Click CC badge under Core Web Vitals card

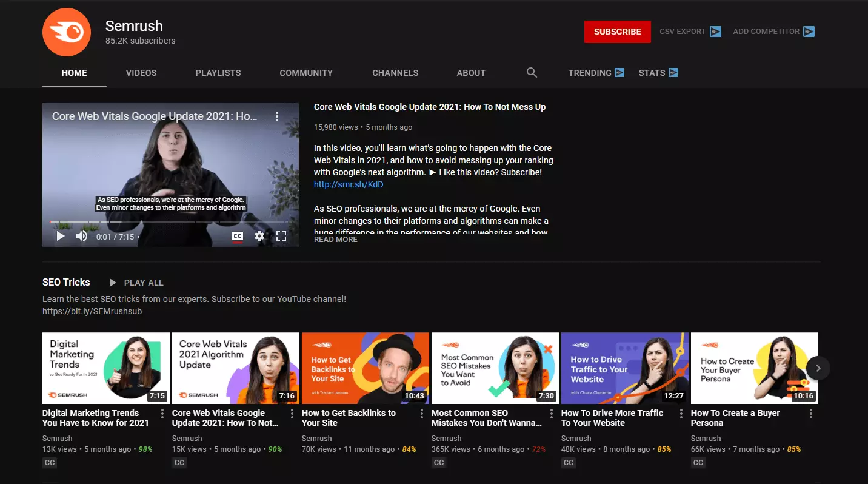[179, 463]
